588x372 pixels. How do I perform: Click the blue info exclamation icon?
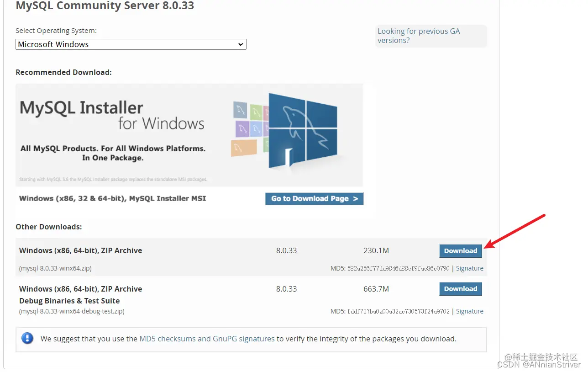click(x=27, y=338)
